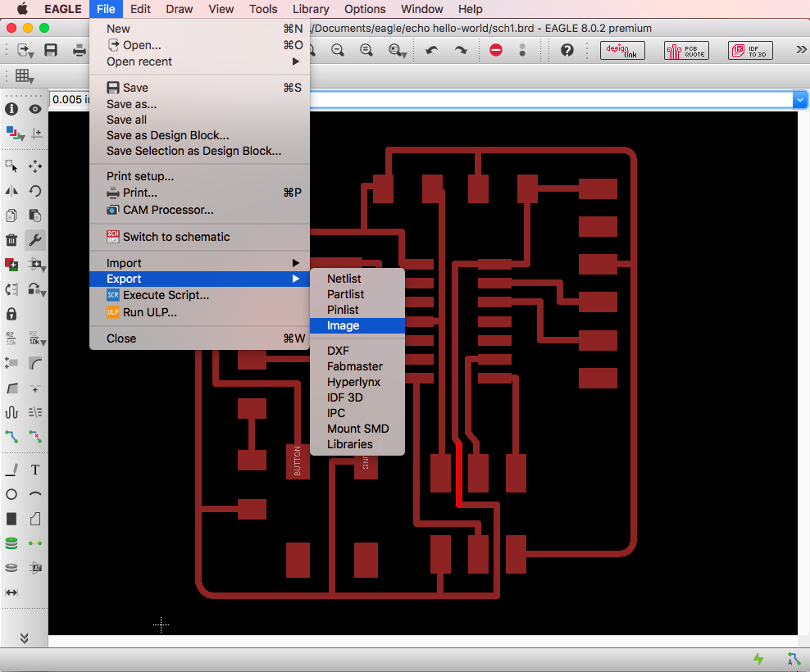Open the DesignLink button

coord(622,50)
